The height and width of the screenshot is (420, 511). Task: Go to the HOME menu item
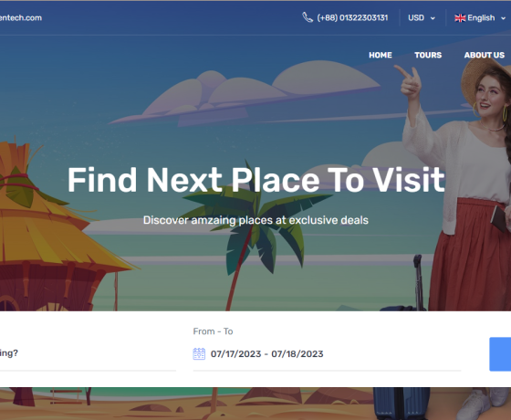point(381,55)
